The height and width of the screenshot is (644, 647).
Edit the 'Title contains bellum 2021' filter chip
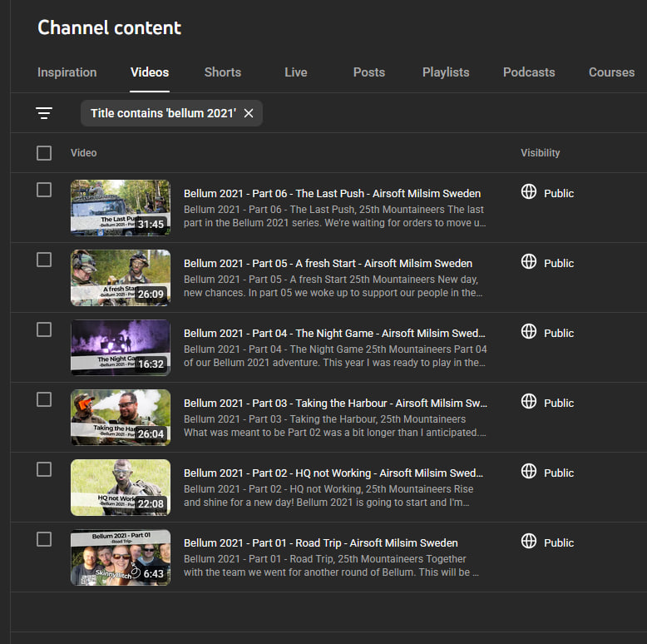(x=163, y=113)
